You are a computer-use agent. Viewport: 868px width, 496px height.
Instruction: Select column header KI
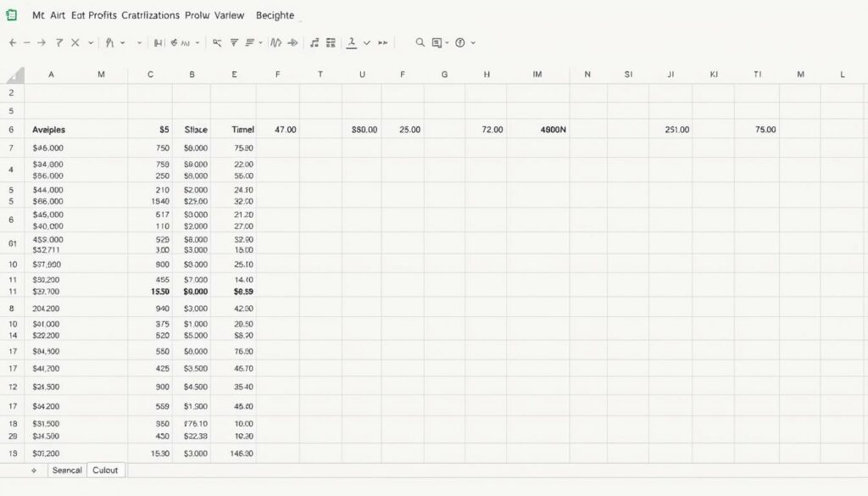[714, 74]
